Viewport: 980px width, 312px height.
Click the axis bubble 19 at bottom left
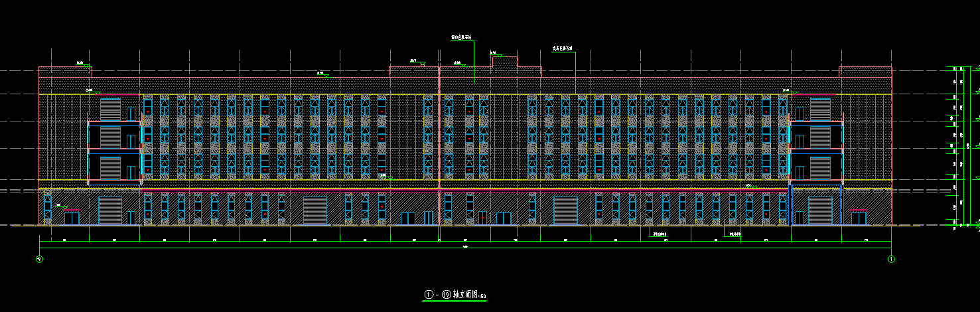[40, 259]
